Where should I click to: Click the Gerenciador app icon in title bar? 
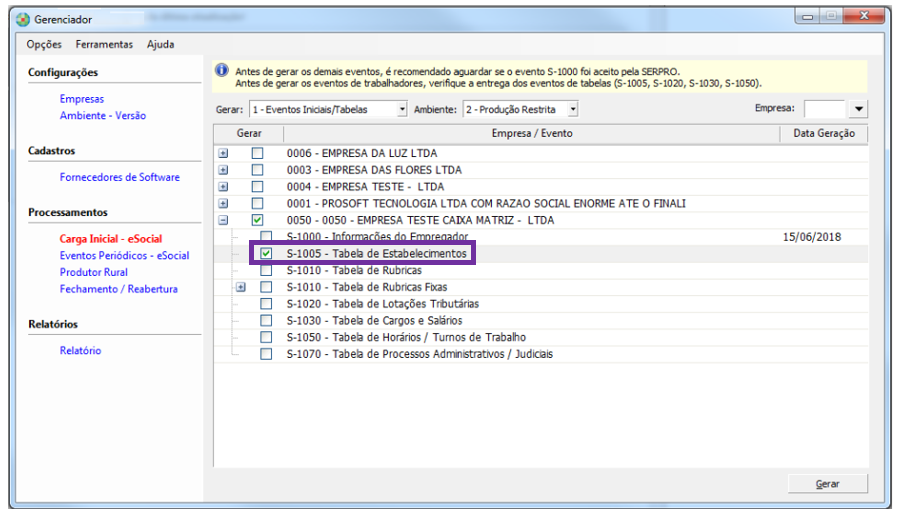tap(23, 19)
